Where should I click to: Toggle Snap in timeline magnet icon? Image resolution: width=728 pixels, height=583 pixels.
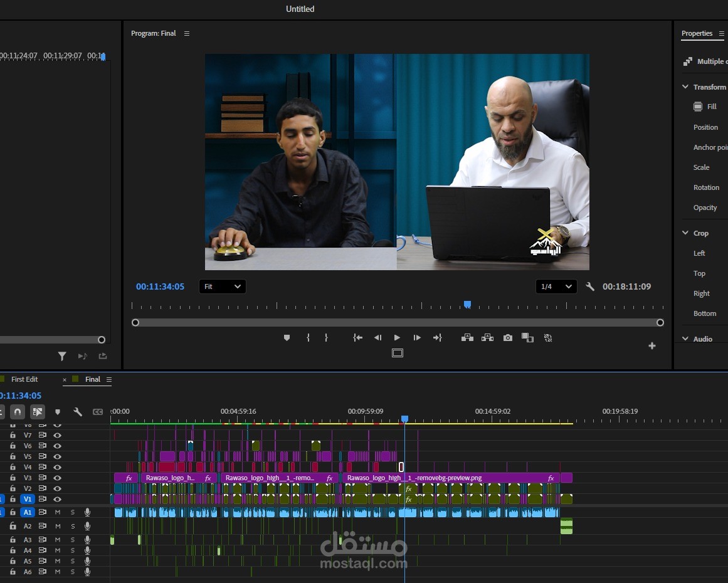point(18,412)
